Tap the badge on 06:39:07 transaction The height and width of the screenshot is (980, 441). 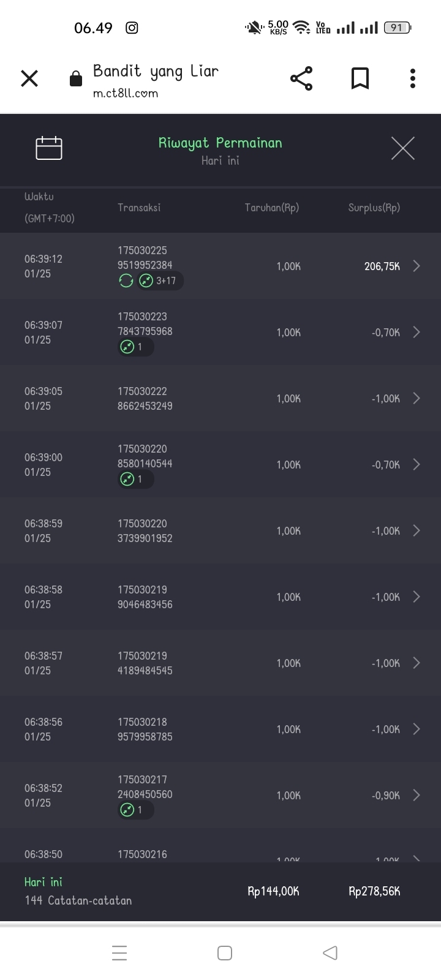click(135, 347)
